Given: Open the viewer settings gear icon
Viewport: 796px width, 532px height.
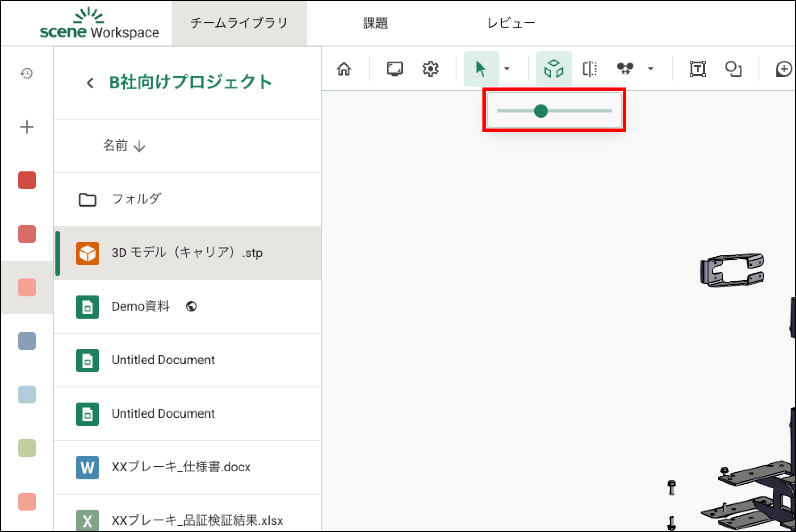Looking at the screenshot, I should coord(430,69).
